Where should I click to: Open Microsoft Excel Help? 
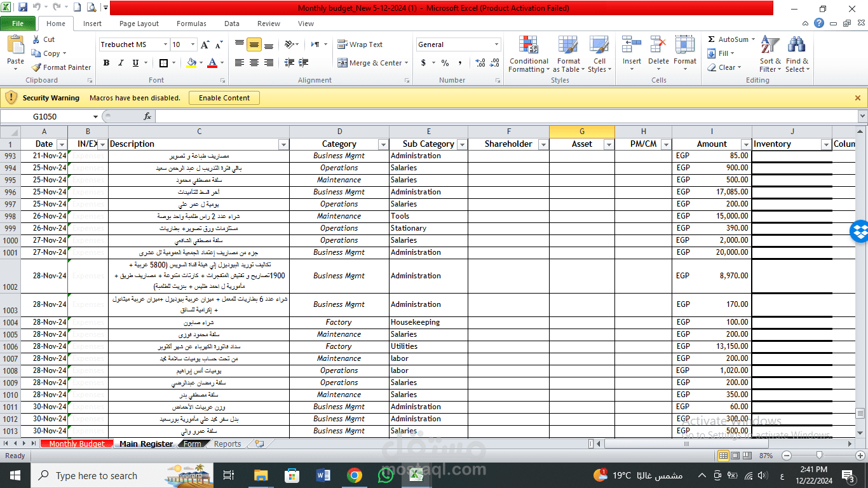click(x=819, y=23)
